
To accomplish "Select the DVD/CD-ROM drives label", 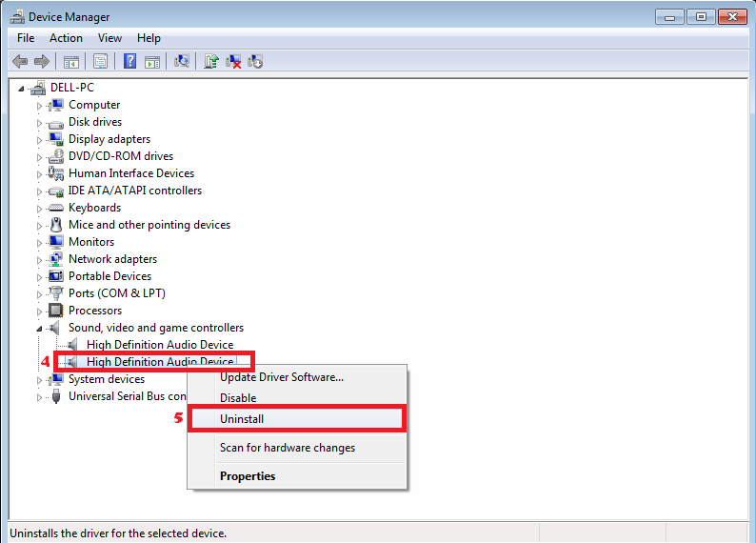I will pos(121,156).
